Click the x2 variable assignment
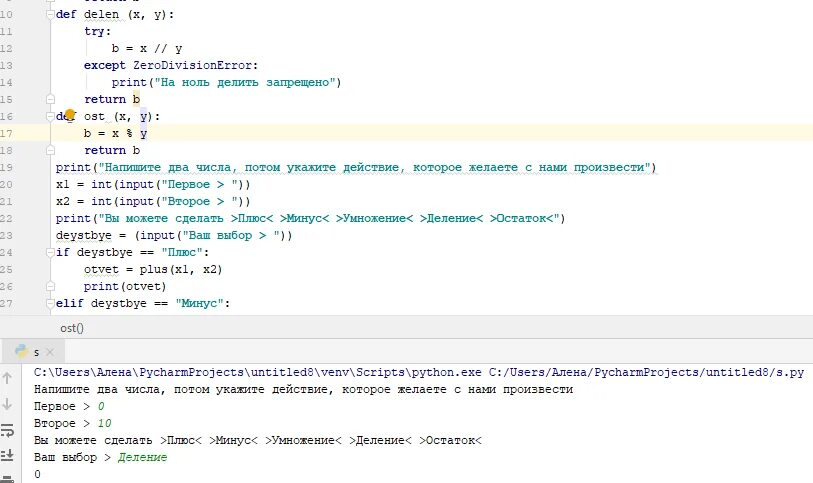Image resolution: width=813 pixels, height=483 pixels. pyautogui.click(x=63, y=201)
